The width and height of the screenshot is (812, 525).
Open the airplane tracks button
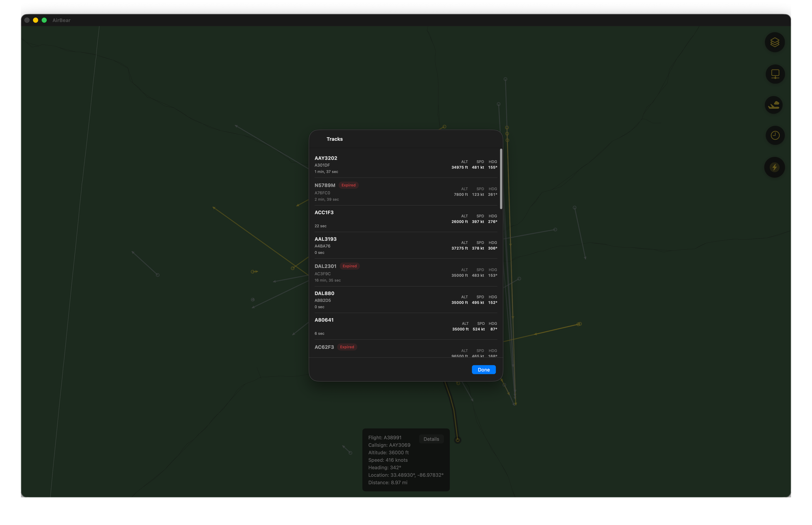click(x=774, y=105)
